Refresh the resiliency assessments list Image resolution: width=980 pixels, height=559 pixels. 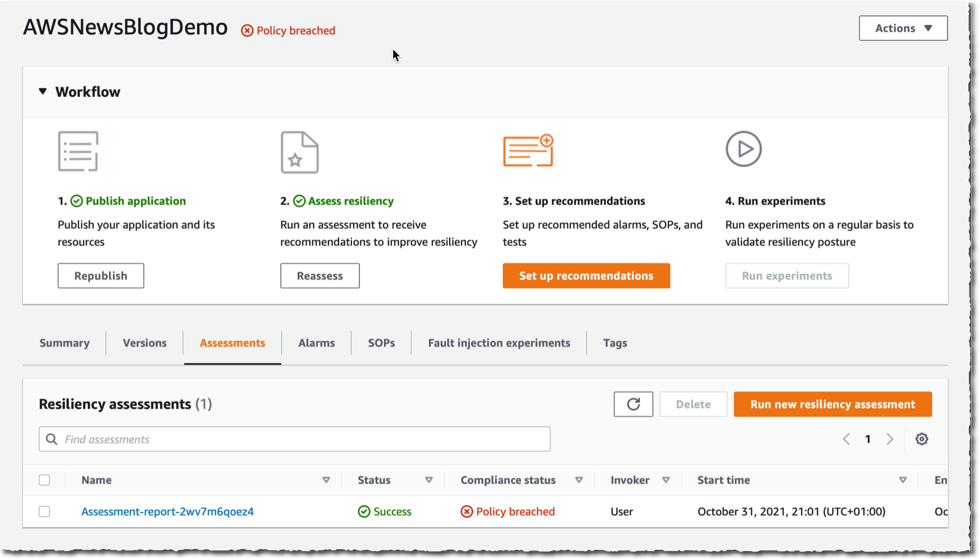634,404
